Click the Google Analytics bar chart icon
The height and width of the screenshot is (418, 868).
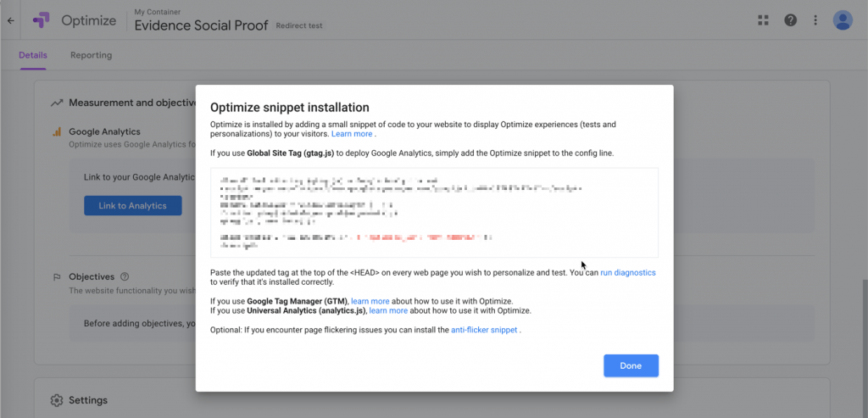click(x=57, y=131)
